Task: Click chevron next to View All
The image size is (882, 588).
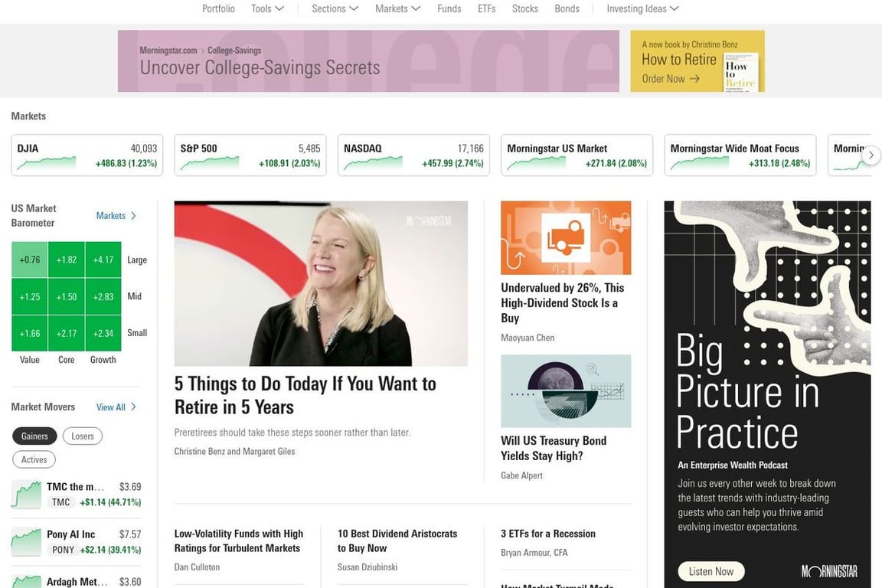Action: (x=133, y=407)
